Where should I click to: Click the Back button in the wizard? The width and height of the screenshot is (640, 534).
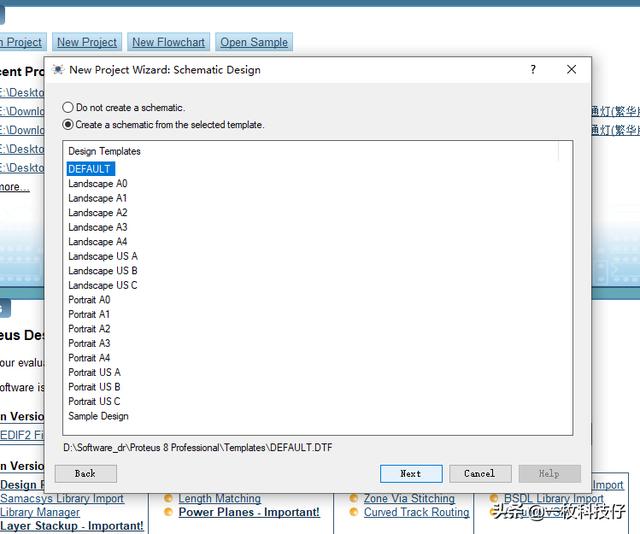86,474
